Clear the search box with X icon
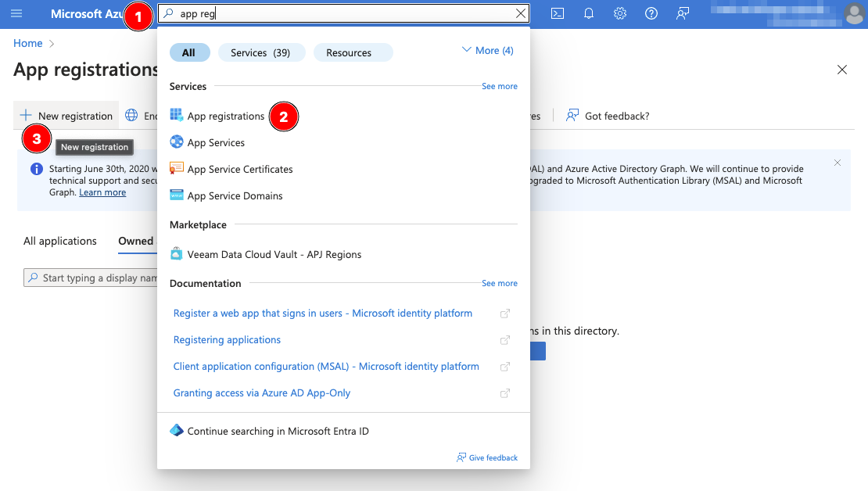This screenshot has width=868, height=491. [x=520, y=13]
